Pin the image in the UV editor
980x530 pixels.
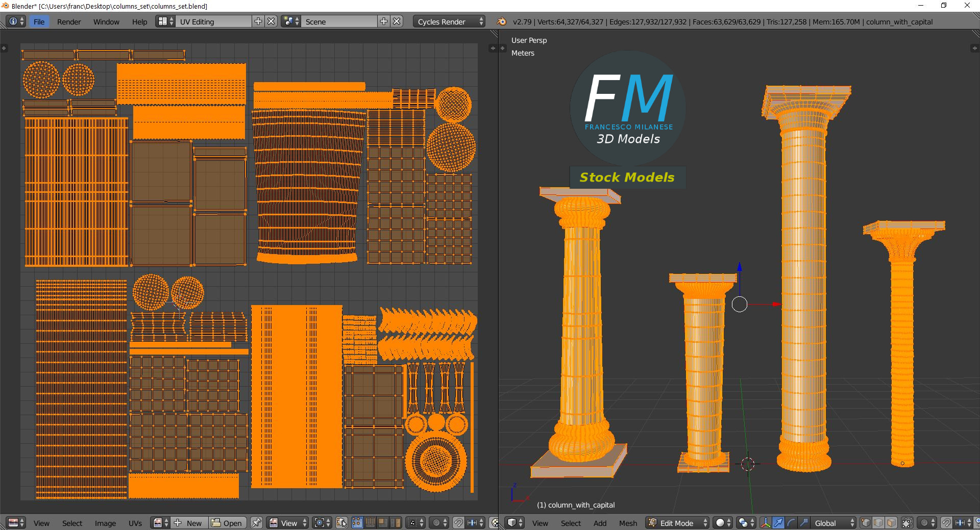click(256, 523)
